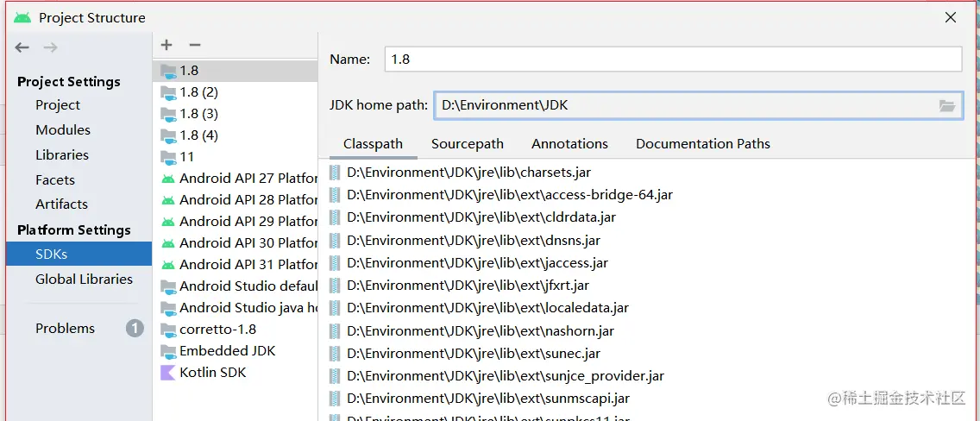The image size is (980, 421).
Task: Select SDKs under Platform Settings
Action: (x=79, y=254)
